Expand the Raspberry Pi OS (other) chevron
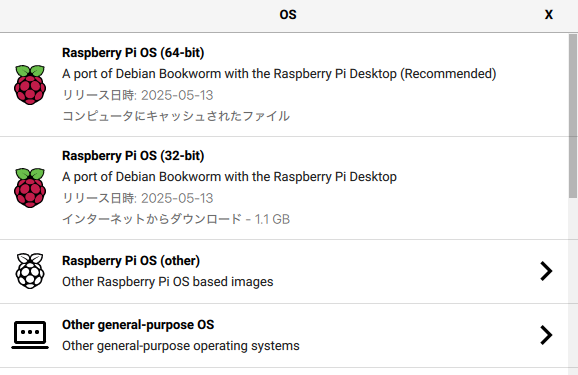 tap(546, 271)
